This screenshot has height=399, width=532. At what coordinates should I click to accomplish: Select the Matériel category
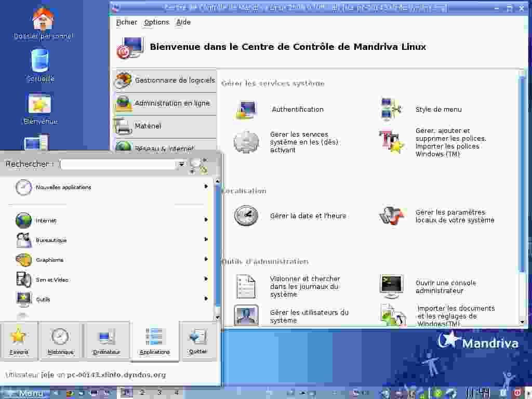pyautogui.click(x=165, y=126)
